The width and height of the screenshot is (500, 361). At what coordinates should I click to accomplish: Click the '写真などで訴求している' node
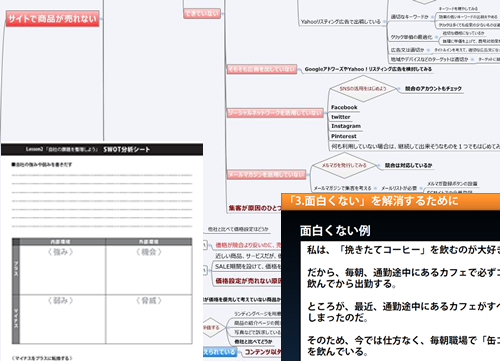pyautogui.click(x=257, y=332)
